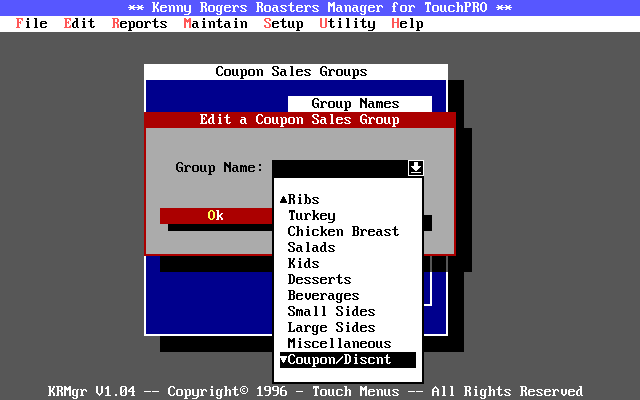640x400 pixels.
Task: Open the Help menu
Action: (407, 24)
